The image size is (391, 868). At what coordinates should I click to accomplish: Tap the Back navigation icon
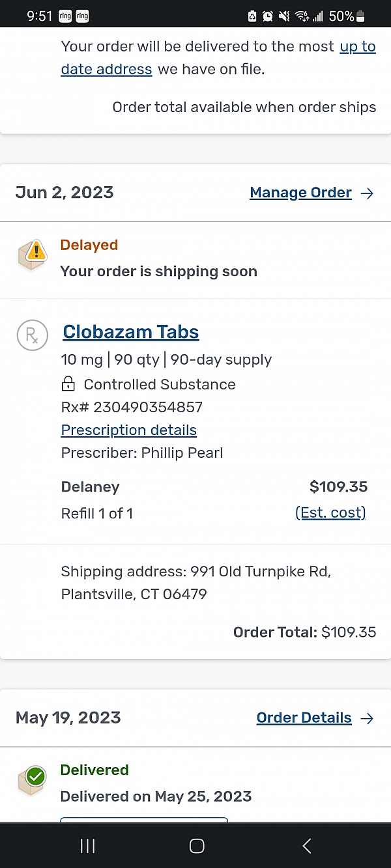[x=306, y=845]
